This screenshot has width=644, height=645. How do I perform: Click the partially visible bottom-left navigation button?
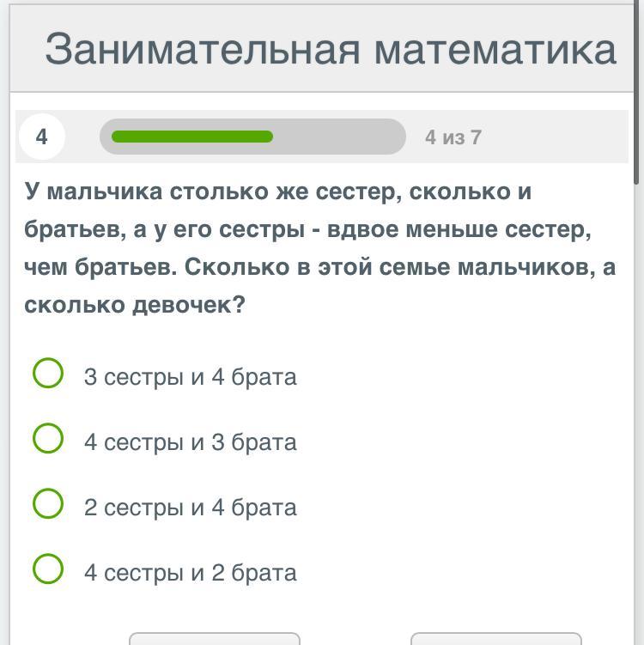[x=215, y=639]
